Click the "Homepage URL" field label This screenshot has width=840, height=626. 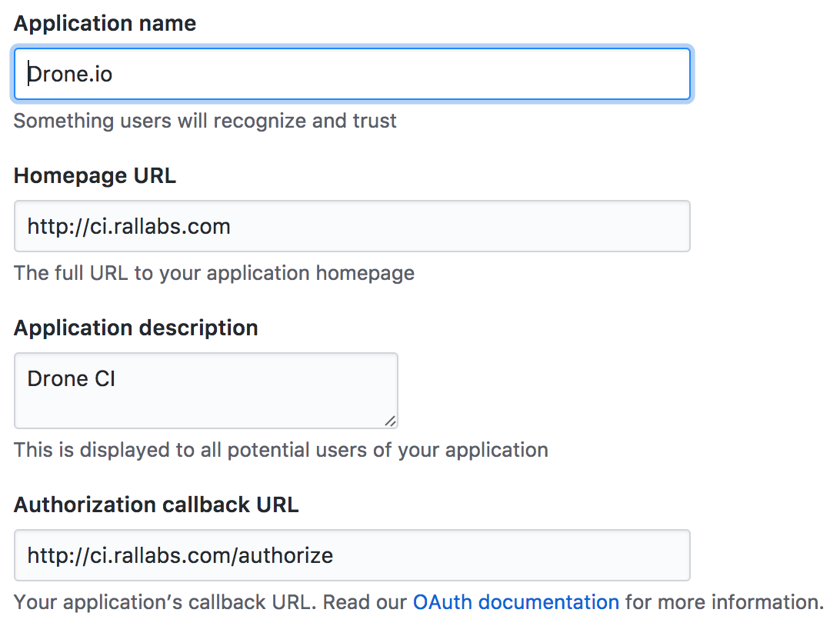pos(95,175)
